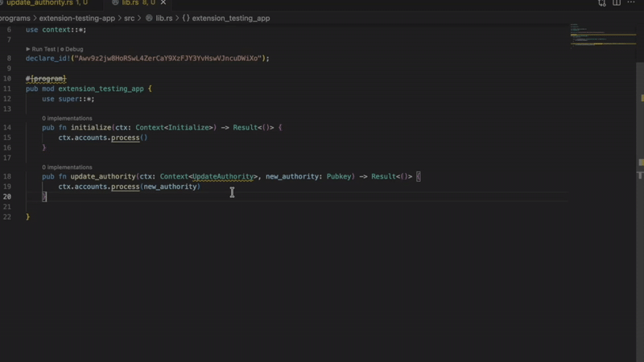Click the underlined UpdateAuthority type name
Screen dimensions: 644x362
pos(224,176)
